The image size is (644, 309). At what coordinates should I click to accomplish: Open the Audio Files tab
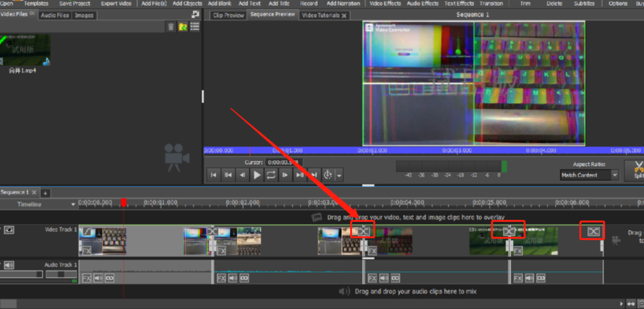point(54,15)
